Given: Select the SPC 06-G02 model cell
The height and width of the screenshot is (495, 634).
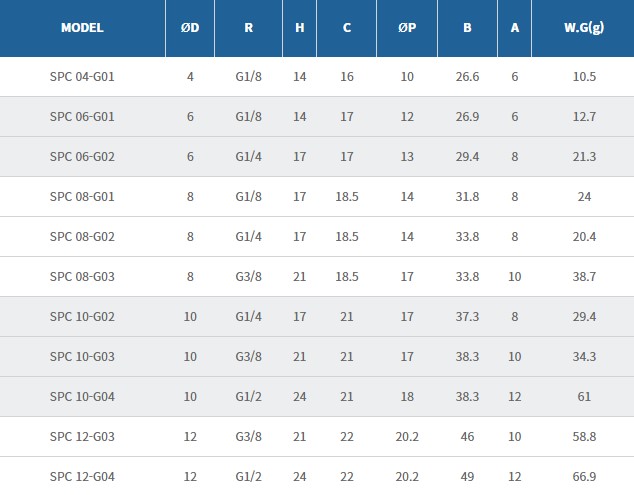Looking at the screenshot, I should [x=82, y=156].
